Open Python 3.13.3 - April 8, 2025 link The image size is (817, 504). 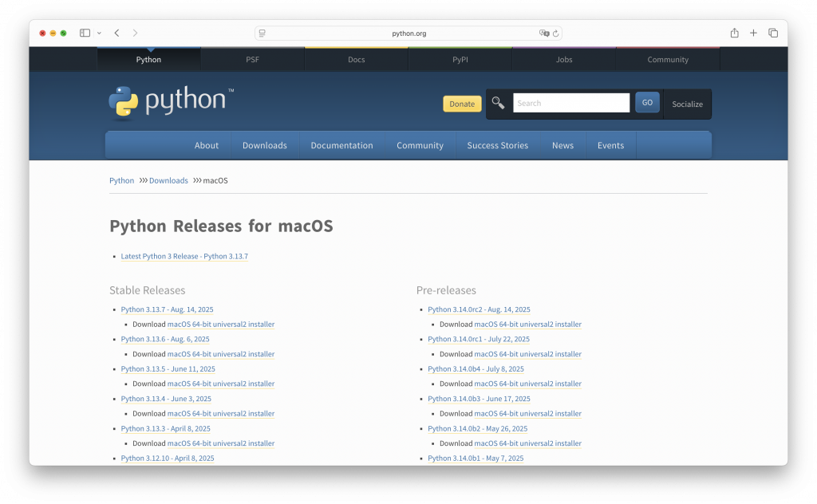[166, 428]
